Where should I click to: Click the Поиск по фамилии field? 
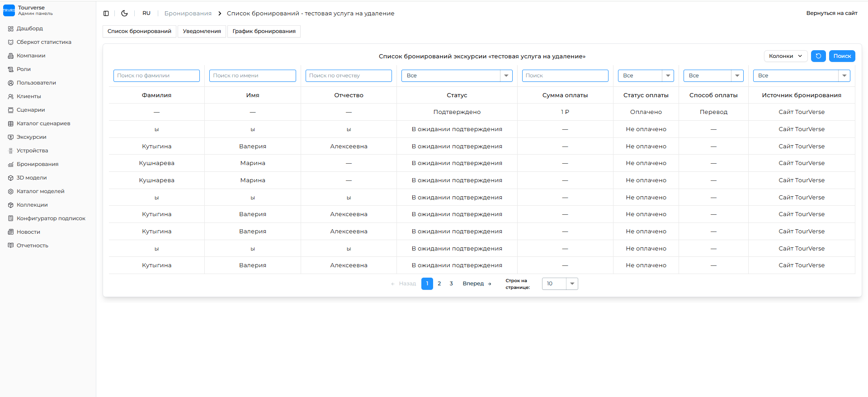click(x=156, y=76)
